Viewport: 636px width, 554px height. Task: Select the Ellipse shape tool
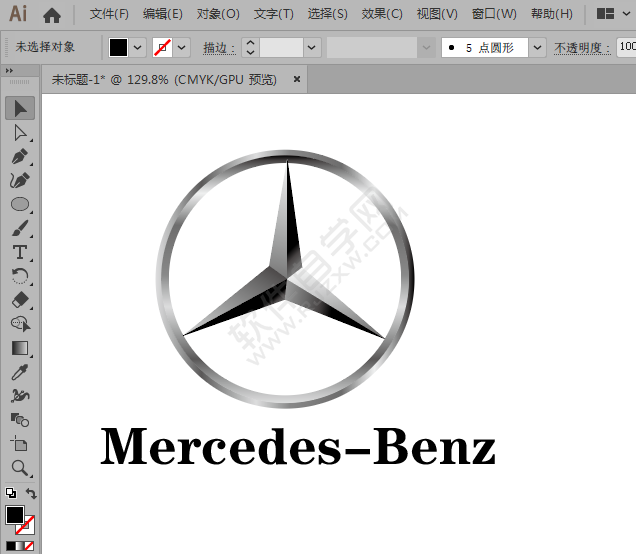[x=20, y=204]
